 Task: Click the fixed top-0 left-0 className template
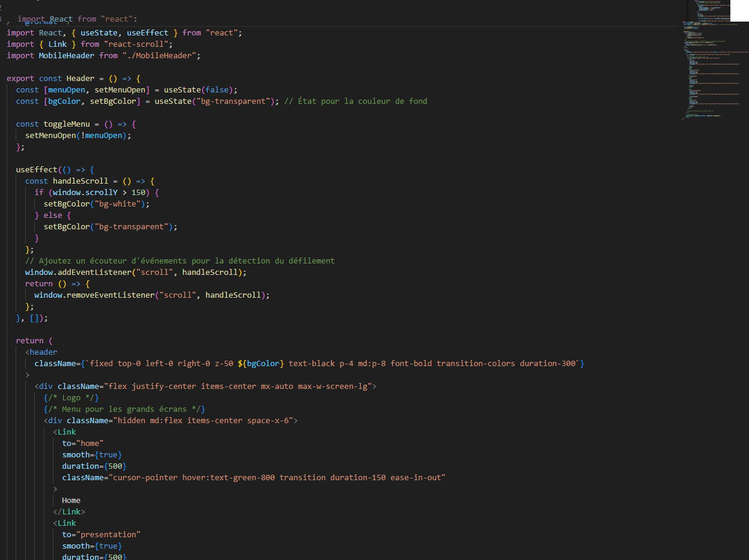click(x=309, y=363)
